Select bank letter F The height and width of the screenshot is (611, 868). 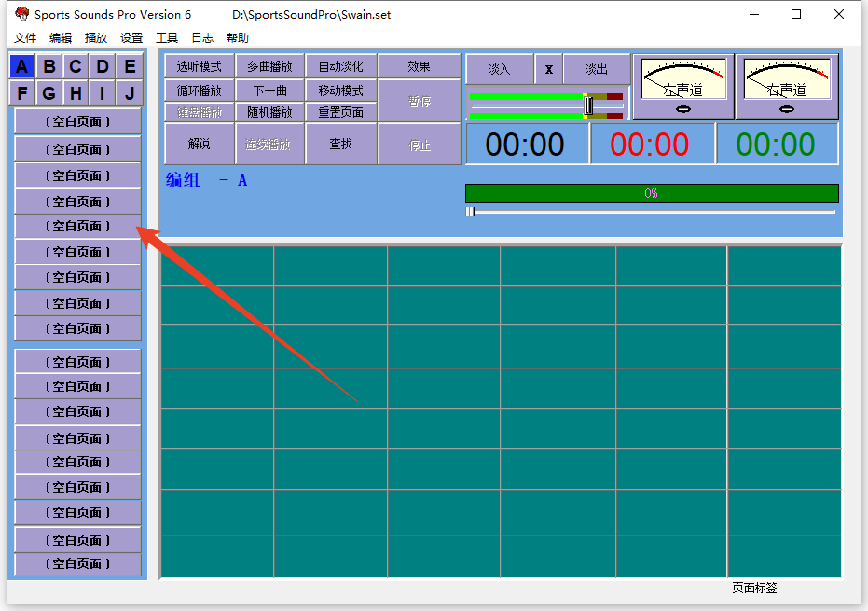22,93
